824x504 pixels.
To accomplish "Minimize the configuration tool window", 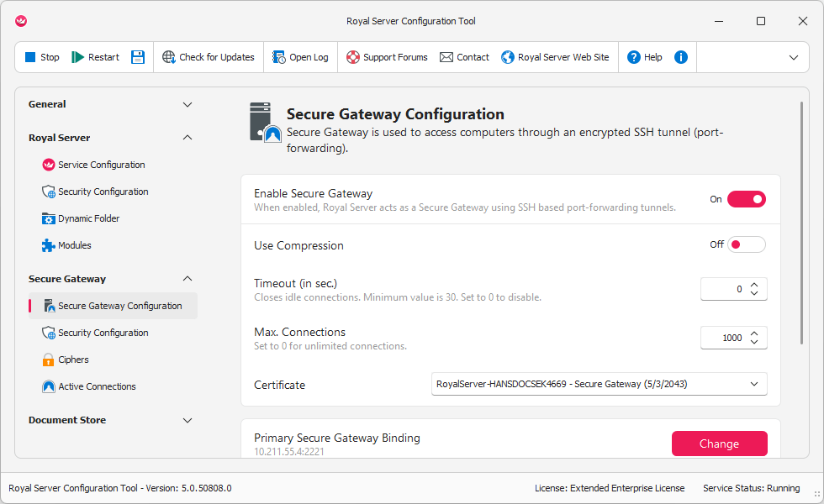I will [719, 21].
